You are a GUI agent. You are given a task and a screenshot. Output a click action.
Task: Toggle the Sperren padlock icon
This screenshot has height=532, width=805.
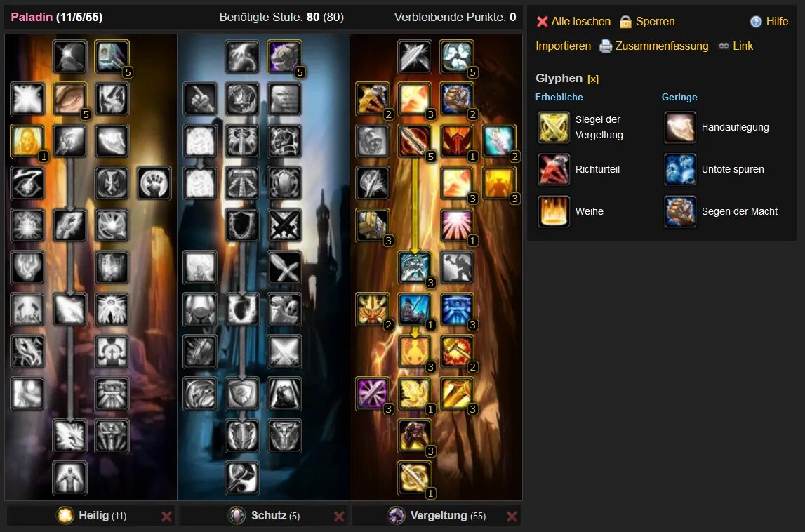pyautogui.click(x=625, y=22)
